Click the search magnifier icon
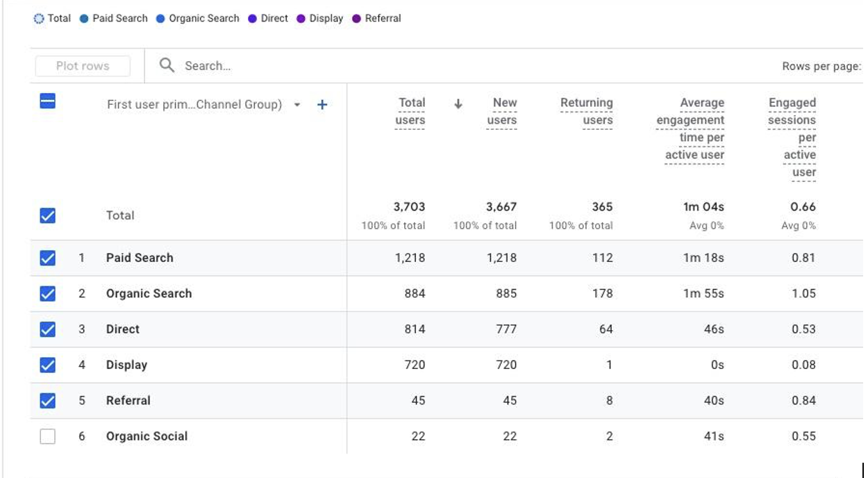Screen dimensions: 868x478 (167, 65)
